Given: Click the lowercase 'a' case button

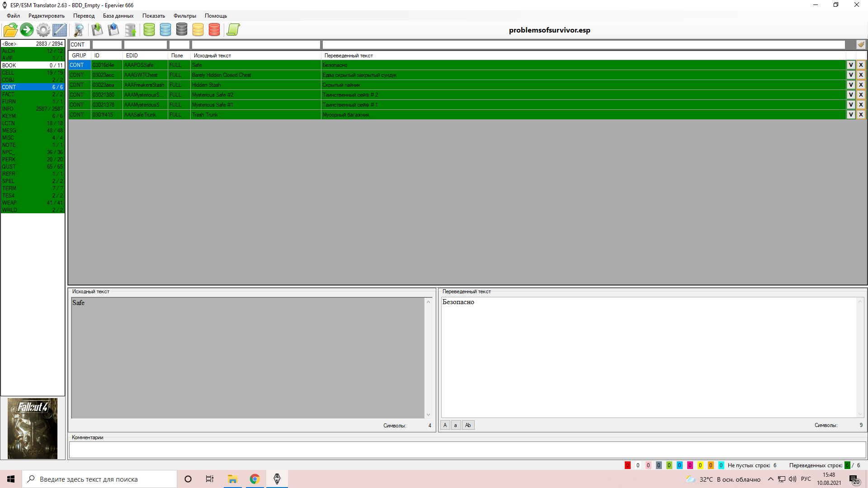Looking at the screenshot, I should click(456, 425).
